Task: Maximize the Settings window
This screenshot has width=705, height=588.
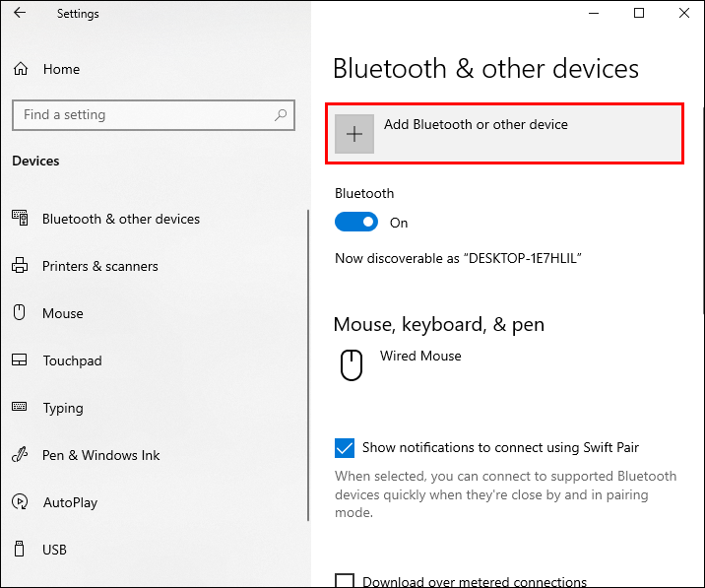Action: (639, 14)
